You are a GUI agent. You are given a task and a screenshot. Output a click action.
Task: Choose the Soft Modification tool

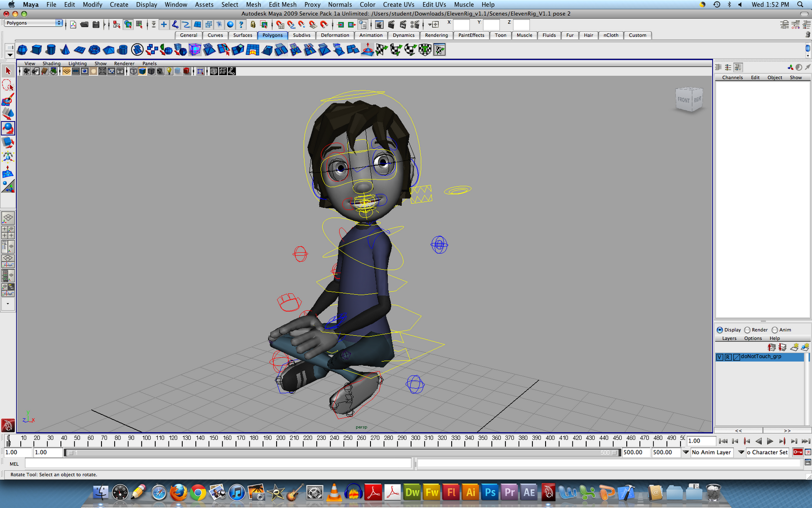[8, 173]
